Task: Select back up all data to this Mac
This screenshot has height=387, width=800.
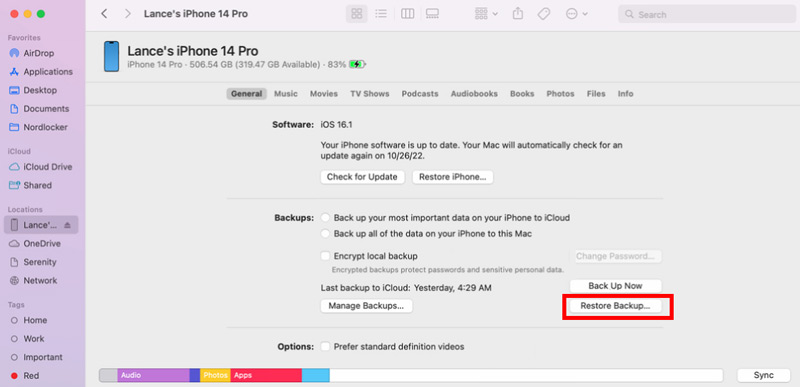Action: pyautogui.click(x=326, y=234)
